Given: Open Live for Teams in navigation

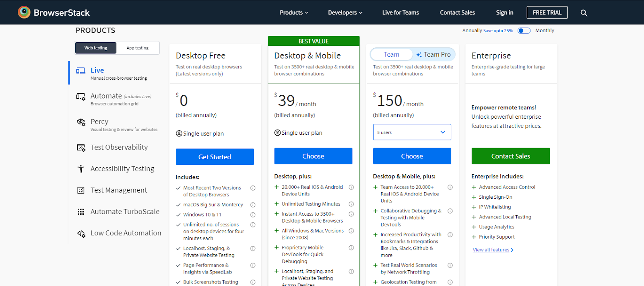Looking at the screenshot, I should pos(400,12).
